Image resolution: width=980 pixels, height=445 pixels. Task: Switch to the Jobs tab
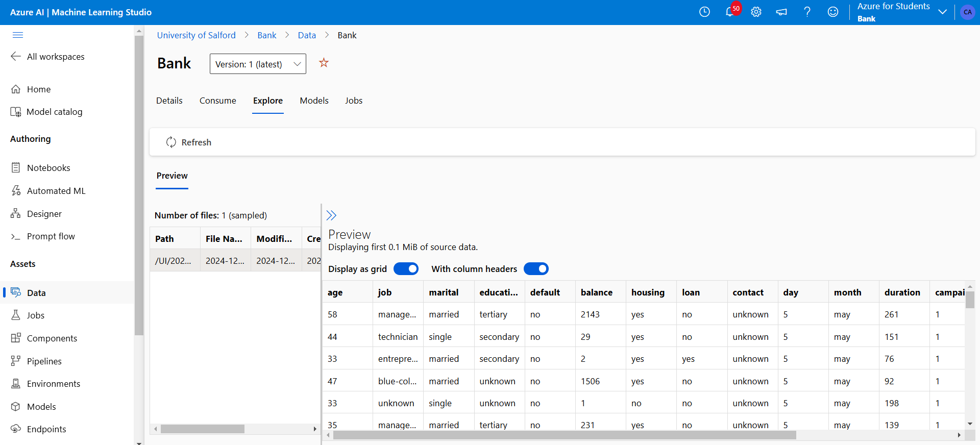pyautogui.click(x=354, y=101)
